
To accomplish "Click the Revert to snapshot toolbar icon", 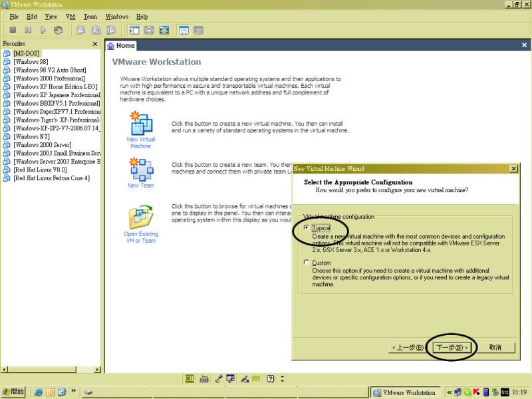I will pyautogui.click(x=96, y=30).
